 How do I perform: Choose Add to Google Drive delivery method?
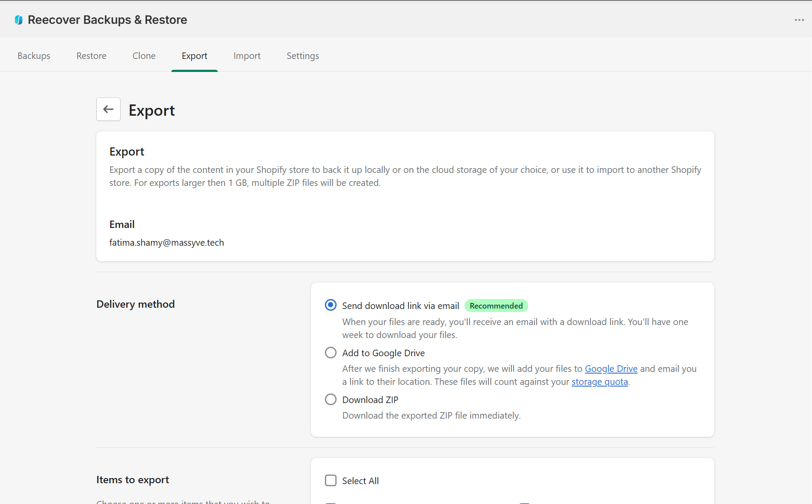point(331,353)
